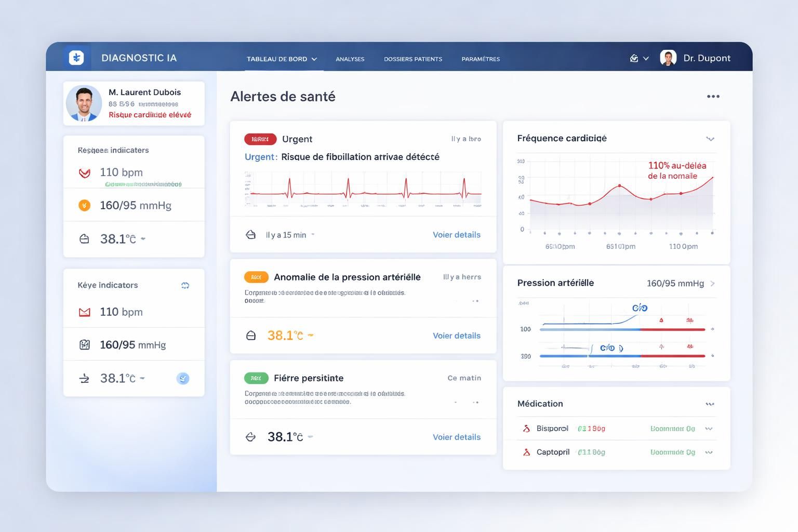Expand the Bisporol row chevron
Viewport: 798px width, 532px height.
709,429
